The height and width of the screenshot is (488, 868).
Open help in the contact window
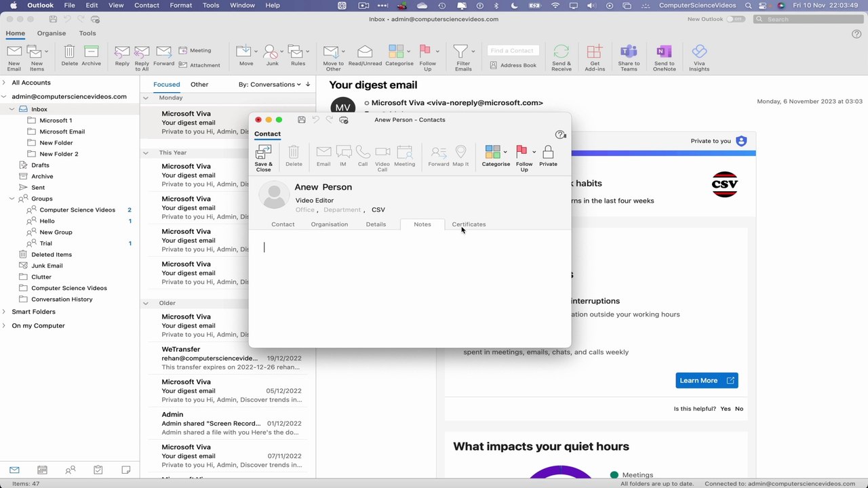point(560,135)
